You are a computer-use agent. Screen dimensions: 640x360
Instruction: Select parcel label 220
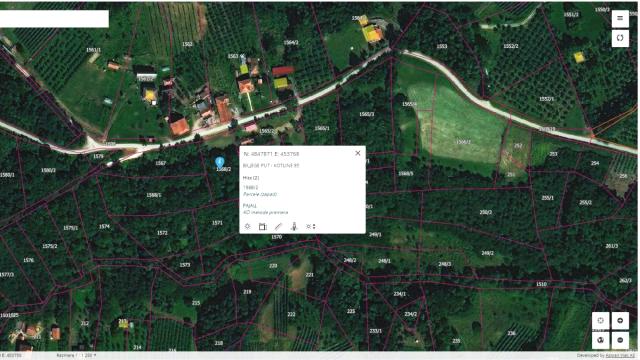pyautogui.click(x=273, y=266)
